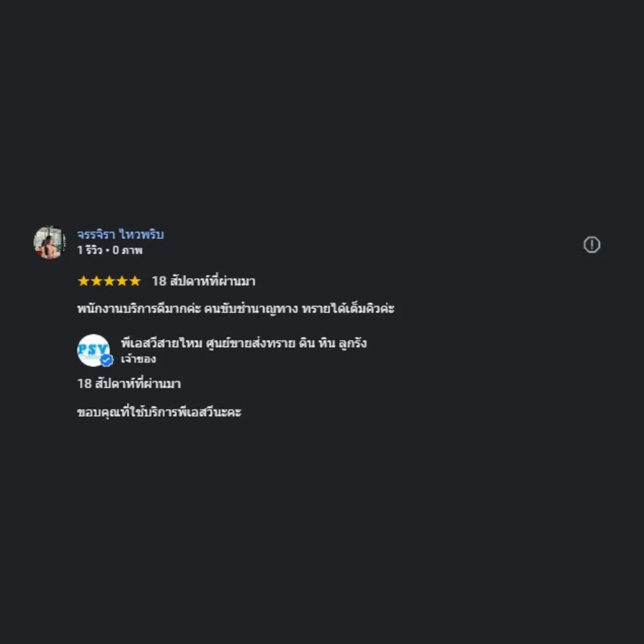Viewport: 644px width, 644px height.
Task: Click the fifth yellow rating star
Action: [x=135, y=281]
